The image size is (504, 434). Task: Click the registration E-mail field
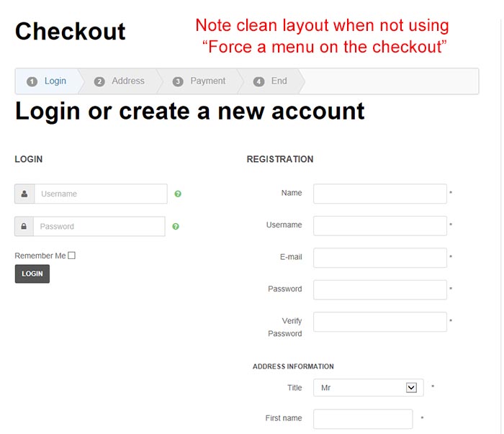(379, 258)
